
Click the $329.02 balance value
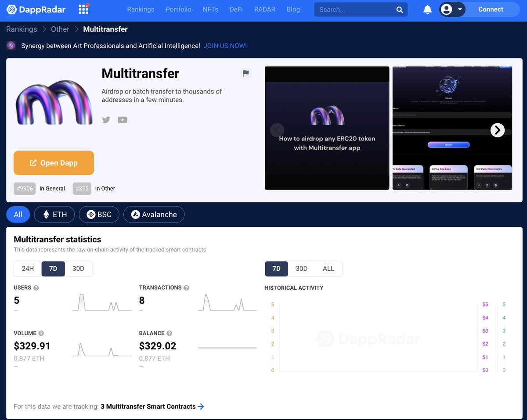pyautogui.click(x=158, y=346)
